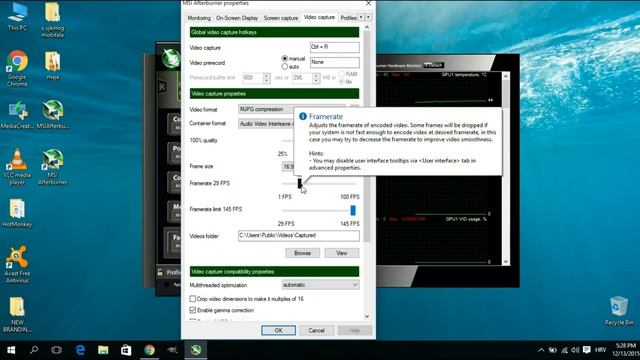Screen dimensions: 640x360
Task: Click the Video prerecord hotkey field
Action: coord(335,62)
